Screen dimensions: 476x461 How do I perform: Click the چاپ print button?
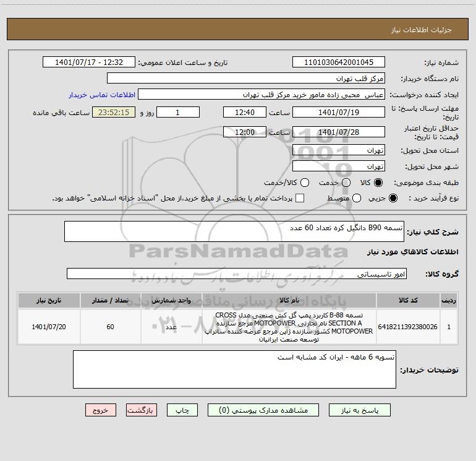pyautogui.click(x=182, y=410)
